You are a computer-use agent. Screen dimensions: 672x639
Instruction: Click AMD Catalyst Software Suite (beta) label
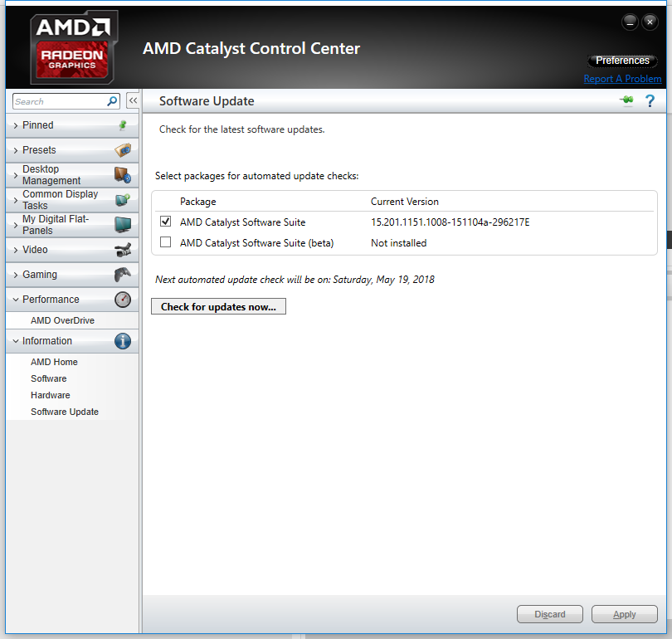[x=256, y=243]
